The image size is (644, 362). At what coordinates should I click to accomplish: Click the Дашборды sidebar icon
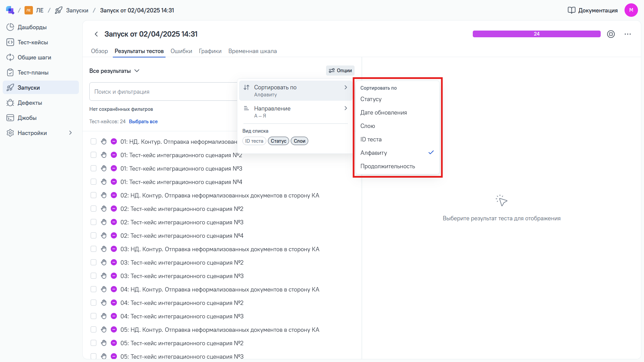click(10, 27)
